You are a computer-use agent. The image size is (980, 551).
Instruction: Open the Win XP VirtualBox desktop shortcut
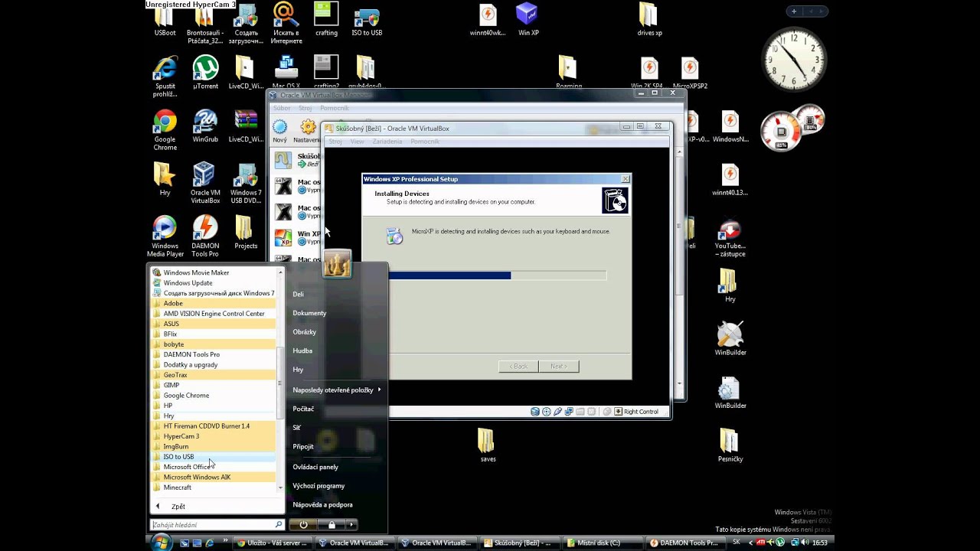528,20
